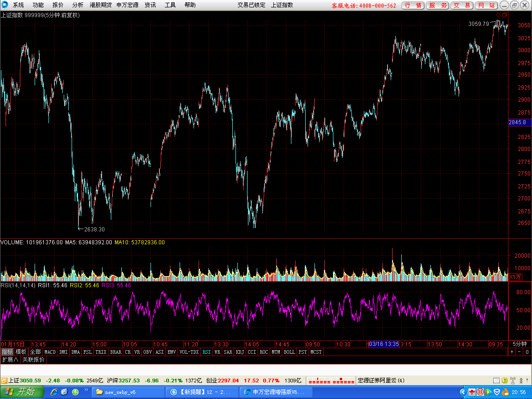Screen dimensions: 532x399
Task: Click the plus button beside the indicator tabs
Action: (x=512, y=352)
